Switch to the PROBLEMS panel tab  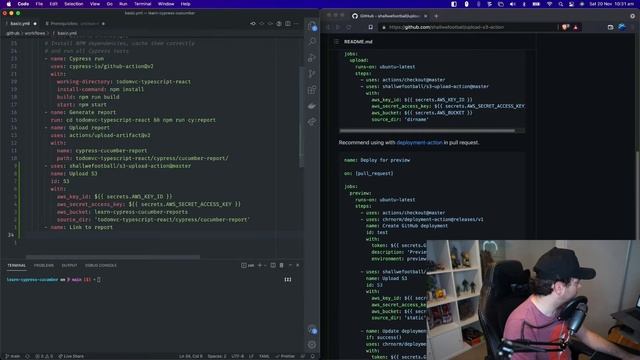point(44,265)
